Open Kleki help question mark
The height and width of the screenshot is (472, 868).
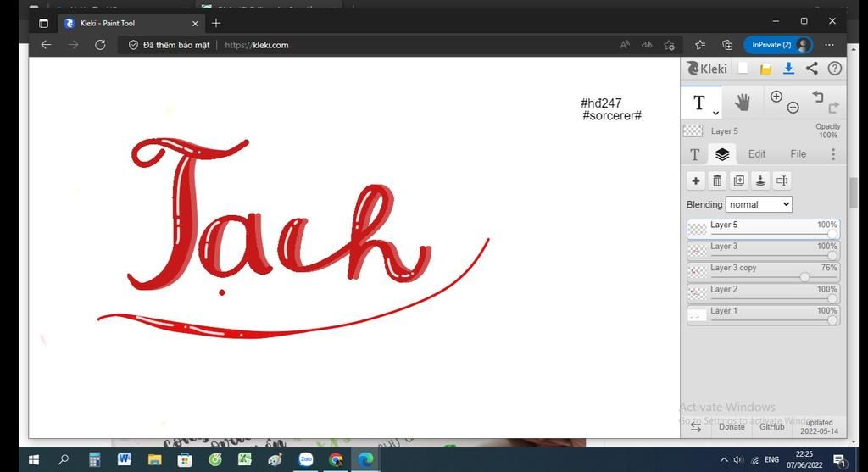(x=835, y=69)
